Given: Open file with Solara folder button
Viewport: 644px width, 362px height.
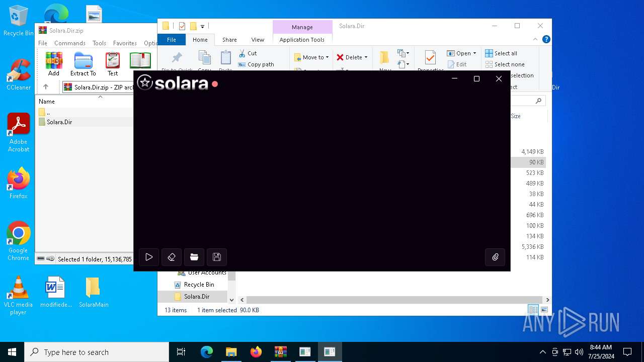Looking at the screenshot, I should pyautogui.click(x=194, y=257).
